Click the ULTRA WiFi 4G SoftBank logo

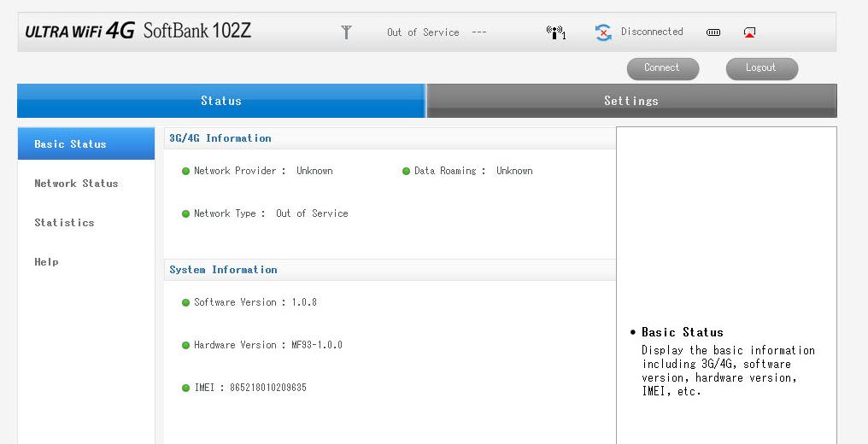[x=138, y=32]
